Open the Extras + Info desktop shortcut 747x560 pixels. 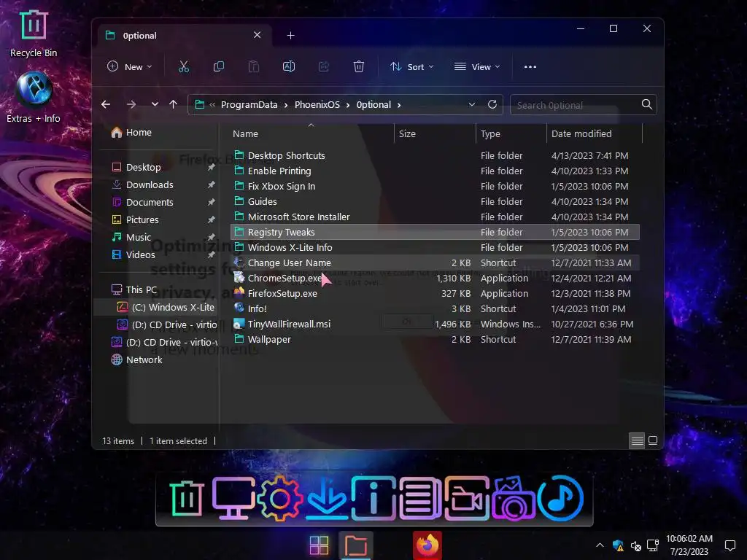[x=34, y=97]
